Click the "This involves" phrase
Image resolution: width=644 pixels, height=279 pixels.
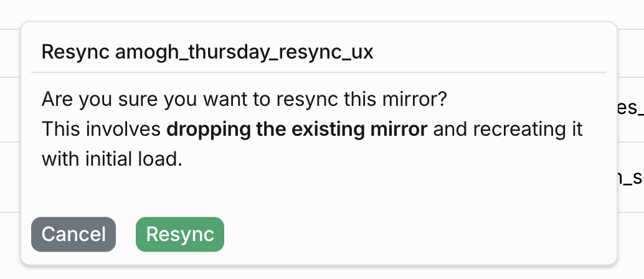[x=101, y=129]
